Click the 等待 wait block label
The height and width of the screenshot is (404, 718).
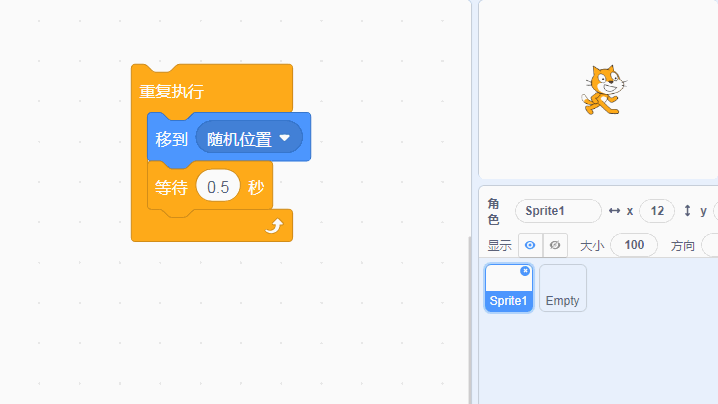tap(171, 187)
